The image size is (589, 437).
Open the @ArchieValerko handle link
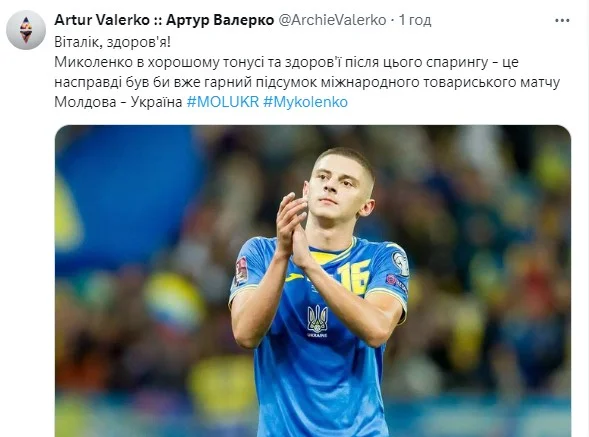click(332, 20)
